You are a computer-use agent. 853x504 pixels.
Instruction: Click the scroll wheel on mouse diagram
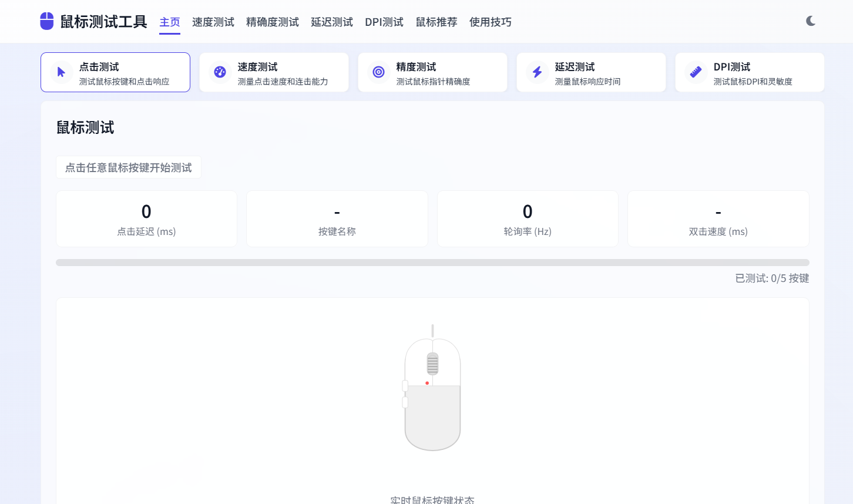pyautogui.click(x=432, y=364)
